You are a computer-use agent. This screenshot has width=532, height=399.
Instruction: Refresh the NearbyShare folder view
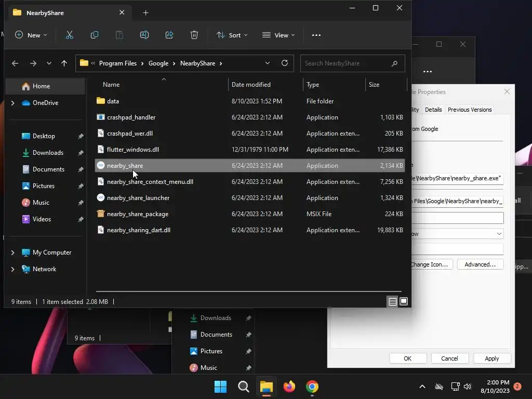(285, 63)
